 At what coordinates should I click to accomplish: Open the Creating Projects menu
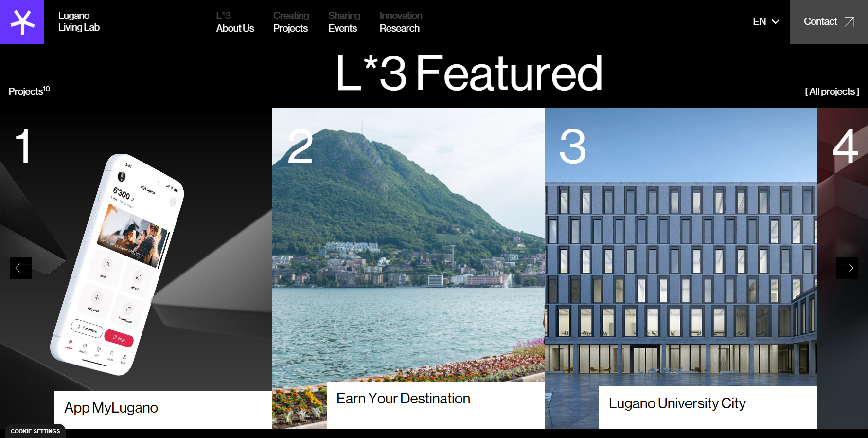pos(291,22)
